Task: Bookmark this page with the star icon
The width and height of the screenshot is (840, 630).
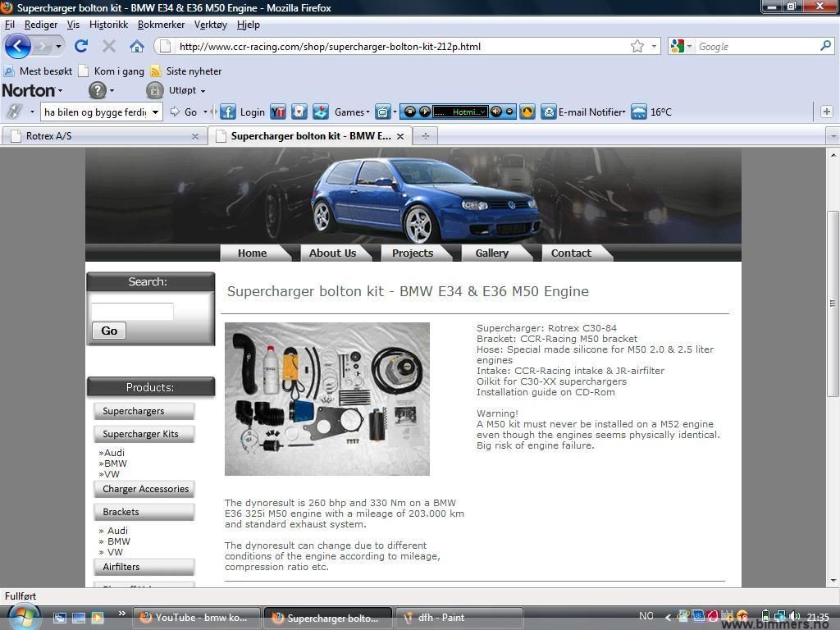Action: [x=637, y=47]
